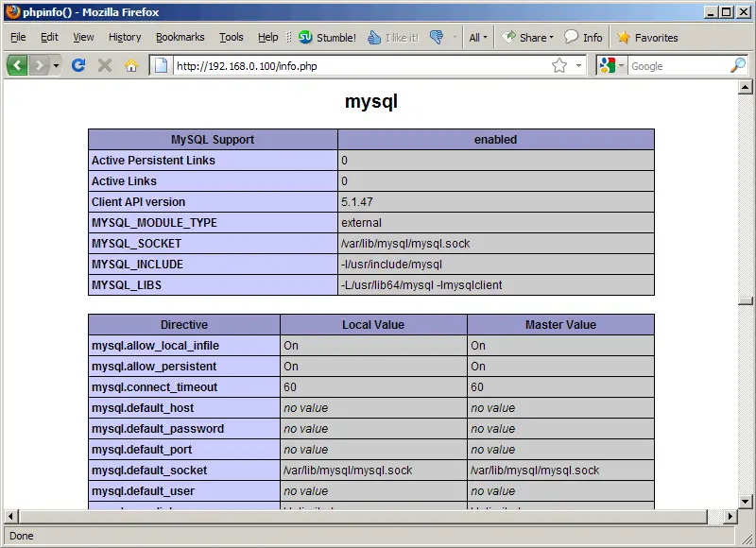Image resolution: width=756 pixels, height=548 pixels.
Task: Click the Firefox icon in the title bar
Action: click(x=13, y=11)
